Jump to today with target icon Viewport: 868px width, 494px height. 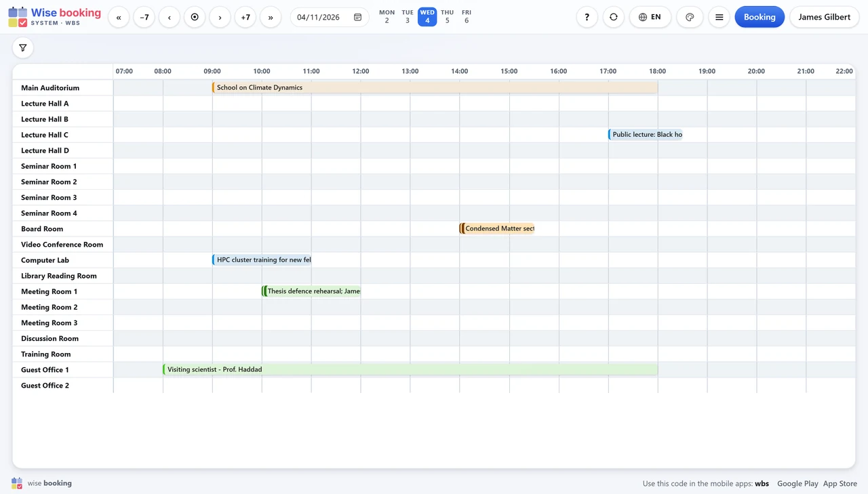[x=195, y=17]
